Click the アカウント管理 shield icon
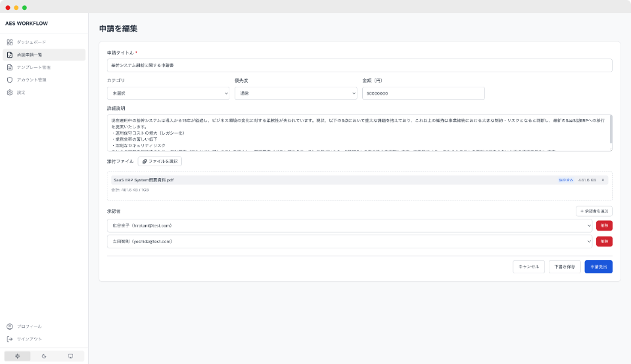 pyautogui.click(x=10, y=80)
